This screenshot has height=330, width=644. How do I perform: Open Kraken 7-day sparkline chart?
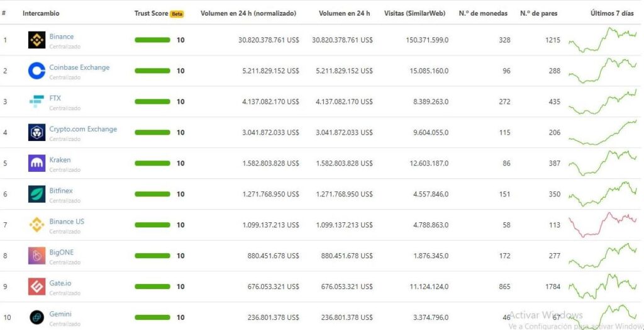coord(602,163)
